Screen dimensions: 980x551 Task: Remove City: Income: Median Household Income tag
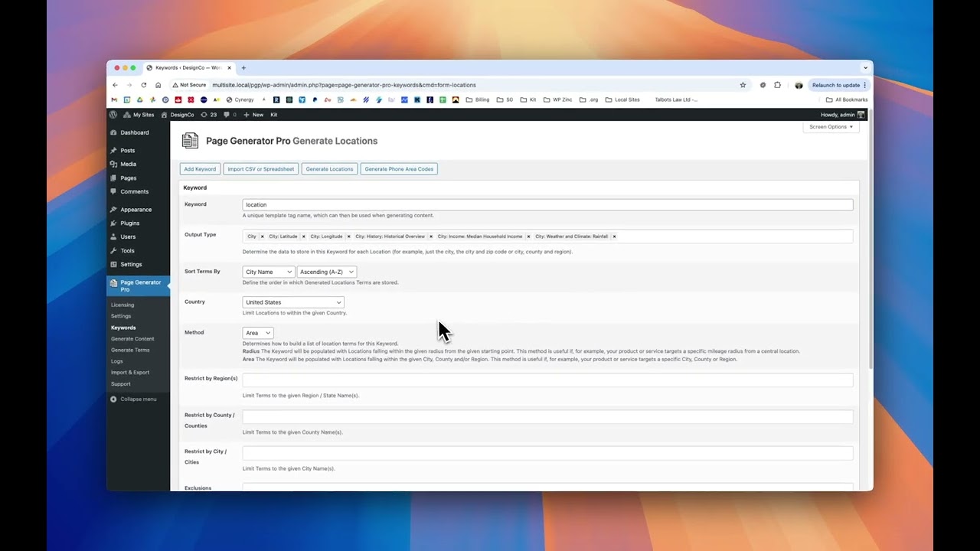pyautogui.click(x=528, y=236)
